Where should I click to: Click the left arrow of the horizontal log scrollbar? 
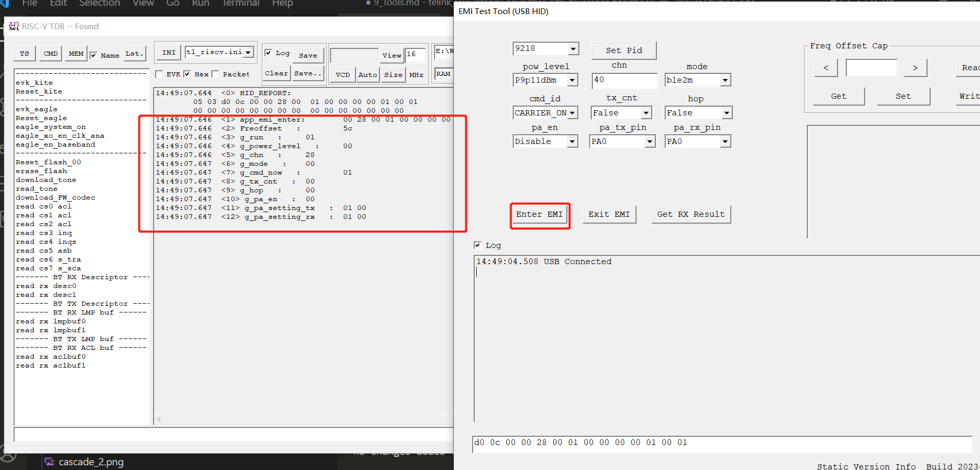point(159,419)
